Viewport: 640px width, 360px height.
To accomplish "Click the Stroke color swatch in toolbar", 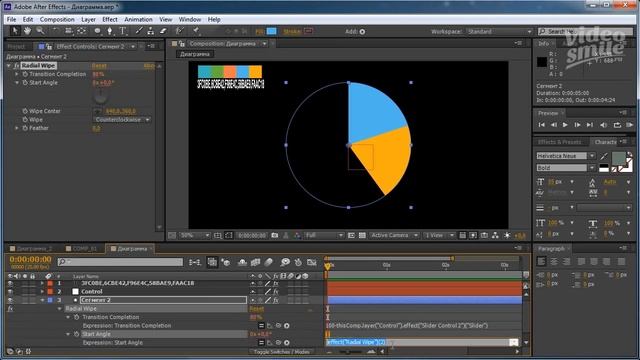I will (x=309, y=31).
